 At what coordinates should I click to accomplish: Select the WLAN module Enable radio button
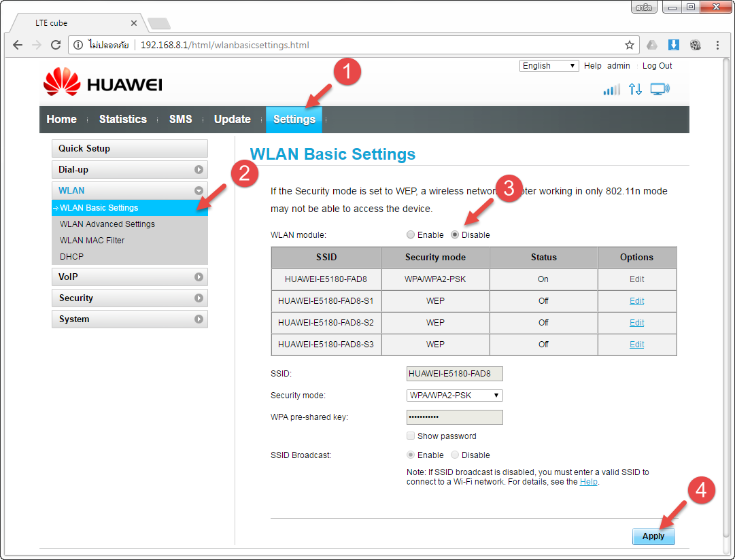click(x=411, y=234)
